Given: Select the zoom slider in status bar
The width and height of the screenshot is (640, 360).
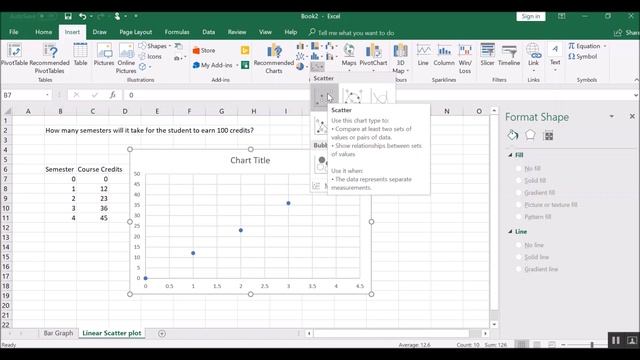Looking at the screenshot, I should pyautogui.click(x=592, y=344).
